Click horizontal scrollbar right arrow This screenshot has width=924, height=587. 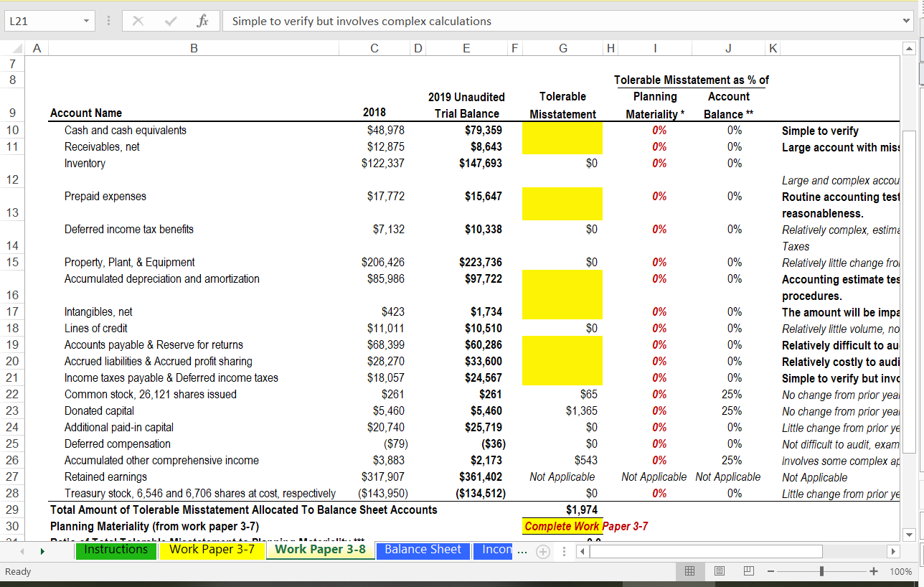893,552
